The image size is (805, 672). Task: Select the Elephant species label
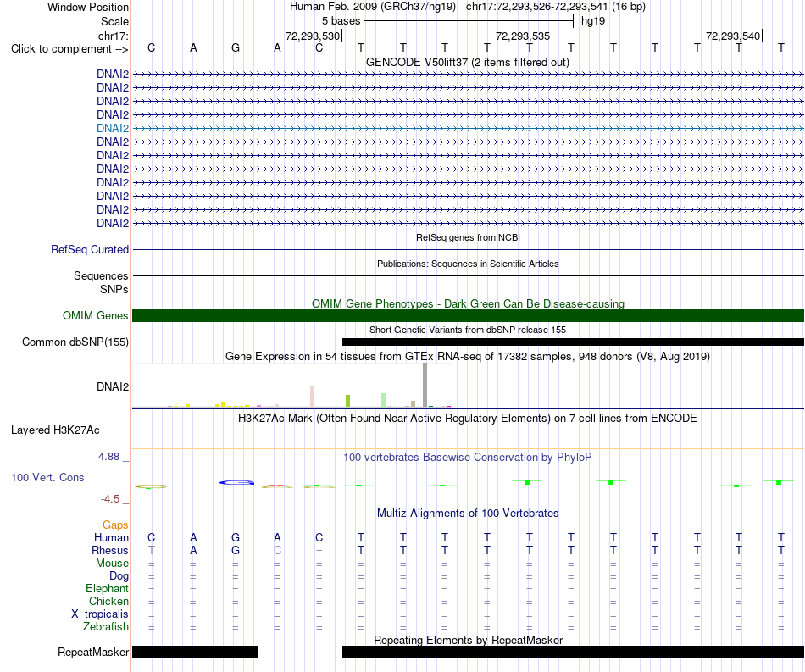click(x=107, y=588)
